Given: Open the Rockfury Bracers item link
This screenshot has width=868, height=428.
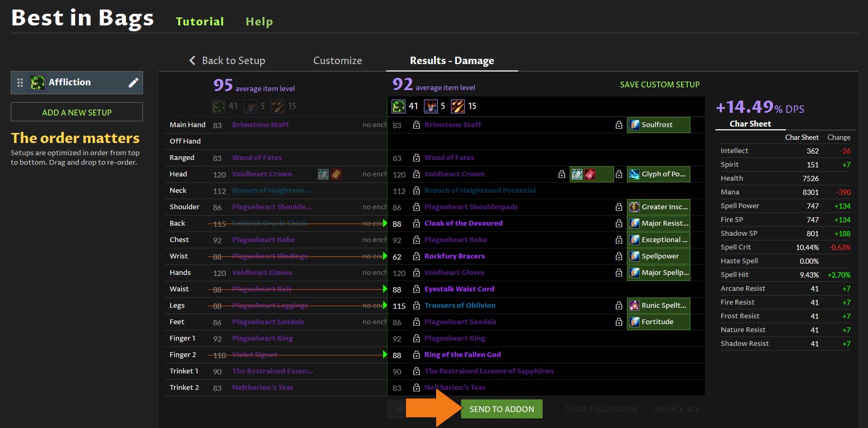Looking at the screenshot, I should tap(455, 256).
